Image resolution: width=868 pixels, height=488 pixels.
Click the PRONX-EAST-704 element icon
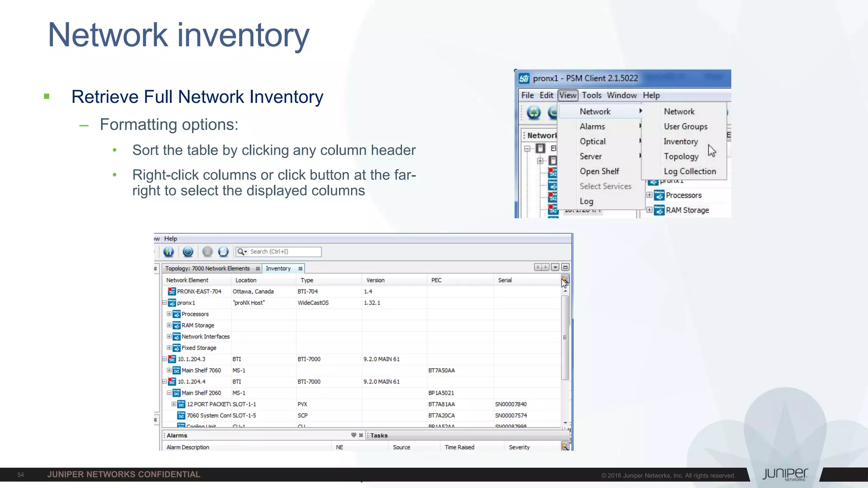pos(172,291)
